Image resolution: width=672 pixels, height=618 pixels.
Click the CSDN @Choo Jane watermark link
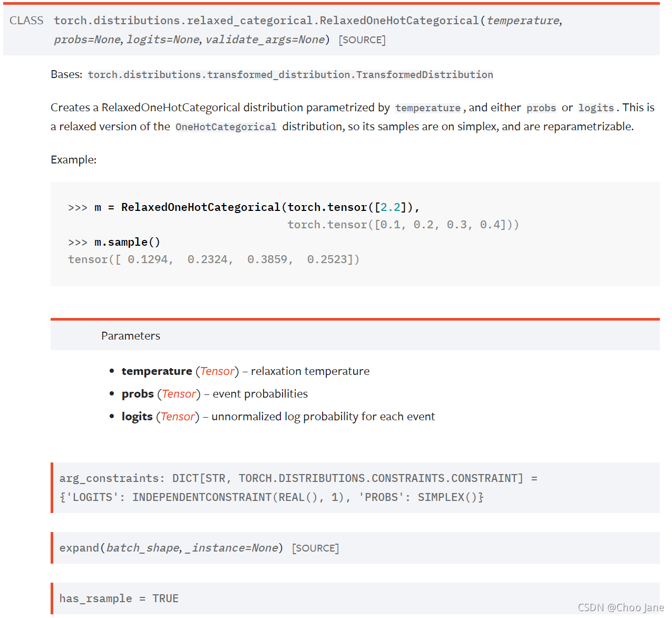click(622, 607)
